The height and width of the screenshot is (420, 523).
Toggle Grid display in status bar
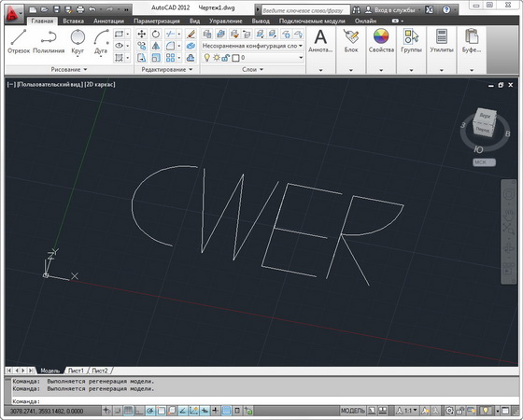(128, 411)
